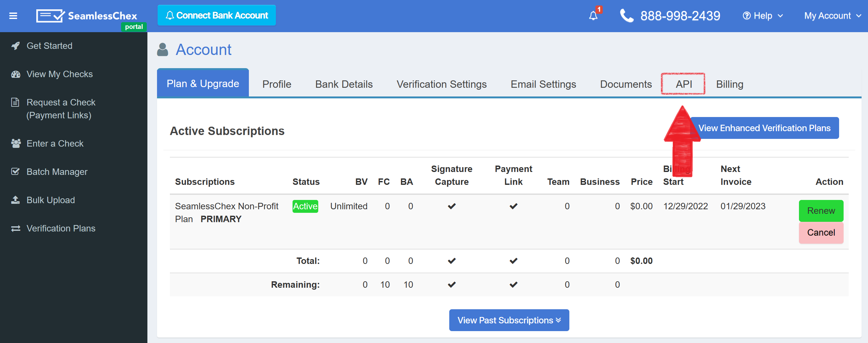Click the Remaining row label
Screen dimensions: 868x343
(295, 284)
